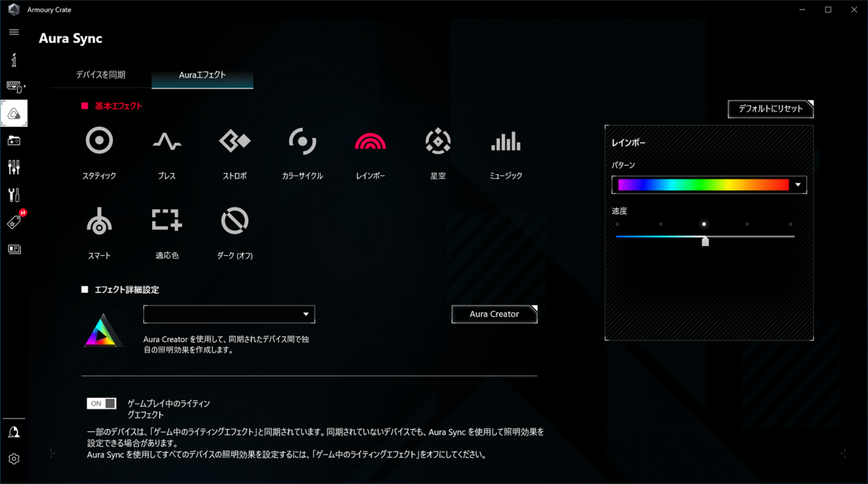Select the 適応色 (Adaptive Color) effect icon
This screenshot has height=484, width=868.
[x=167, y=221]
